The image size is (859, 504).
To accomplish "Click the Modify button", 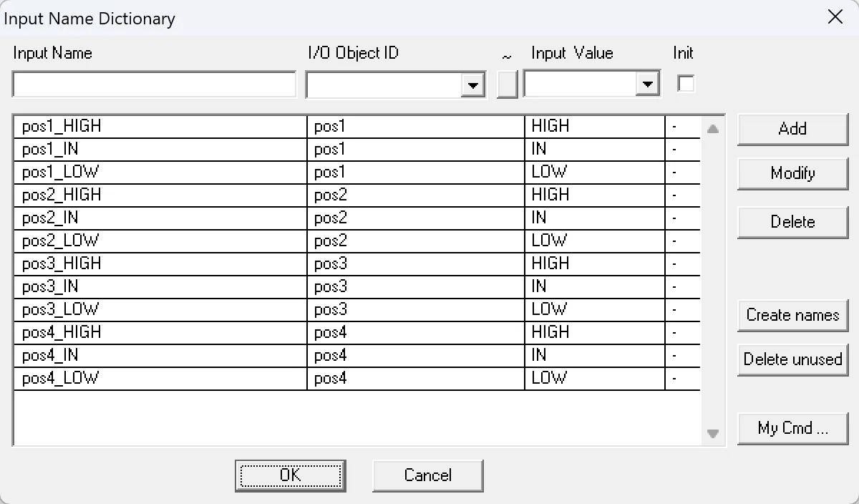I will [792, 173].
